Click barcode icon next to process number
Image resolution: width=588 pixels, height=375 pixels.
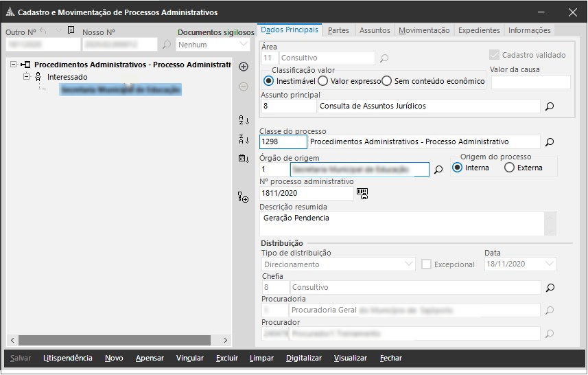362,194
